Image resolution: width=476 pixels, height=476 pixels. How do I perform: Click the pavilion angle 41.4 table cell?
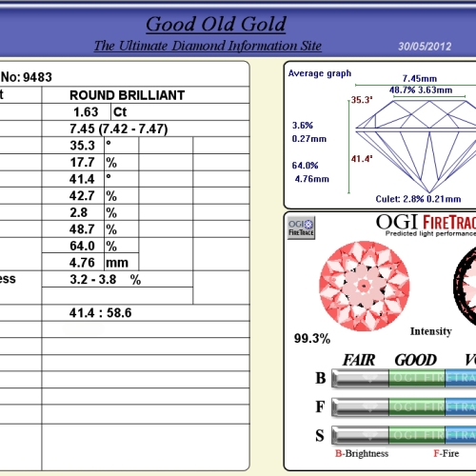(82, 179)
